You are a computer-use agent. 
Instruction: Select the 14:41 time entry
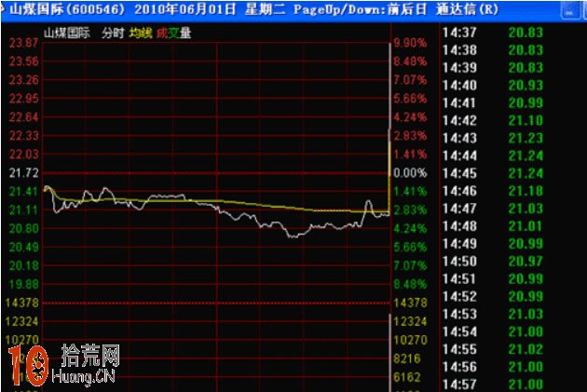[x=459, y=102]
